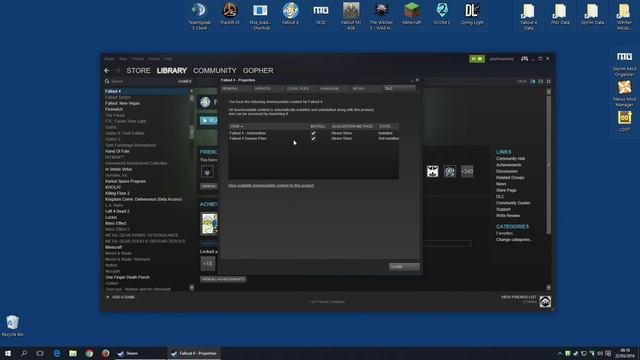Toggle install checkbox for Fallout 4 Season Pass

pos(313,138)
